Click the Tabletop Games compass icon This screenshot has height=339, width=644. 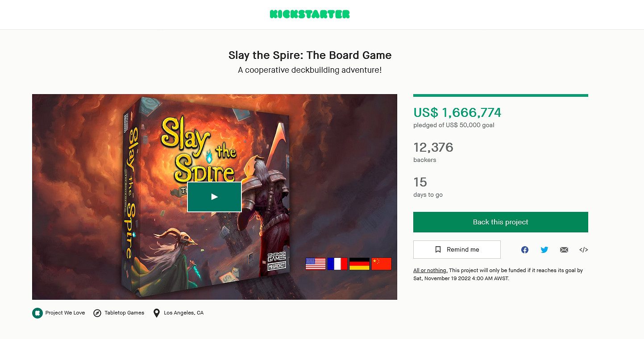pyautogui.click(x=97, y=313)
